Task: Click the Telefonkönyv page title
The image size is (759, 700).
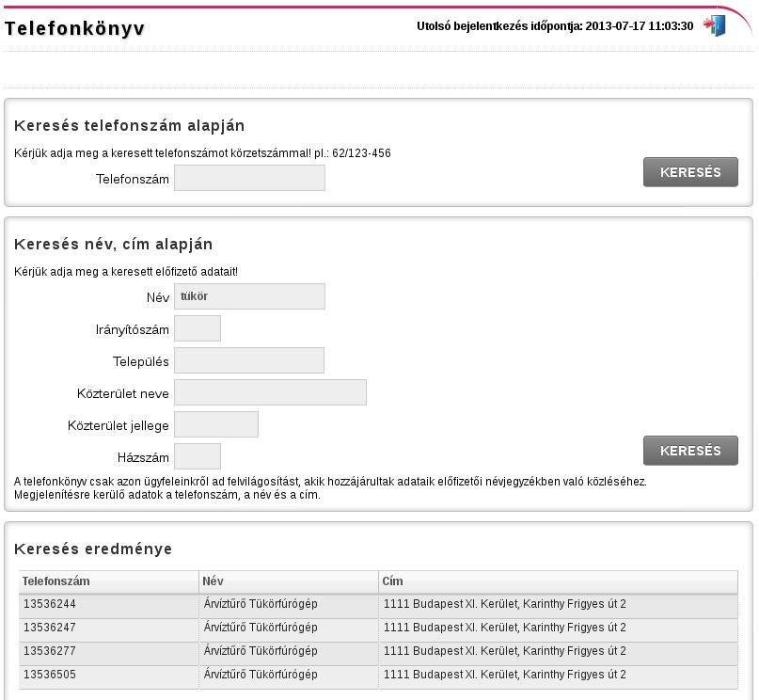Action: [x=74, y=28]
